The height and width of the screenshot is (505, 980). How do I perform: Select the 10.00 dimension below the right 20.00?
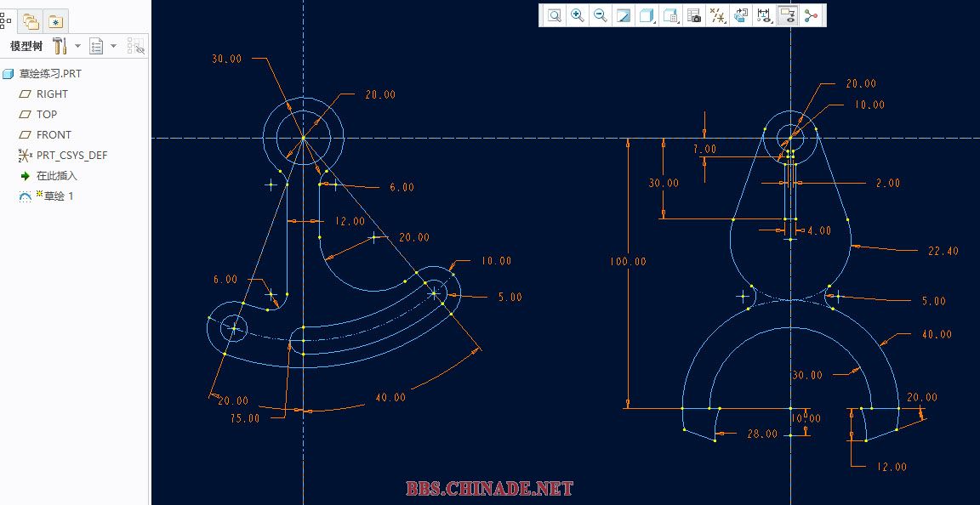(x=870, y=105)
